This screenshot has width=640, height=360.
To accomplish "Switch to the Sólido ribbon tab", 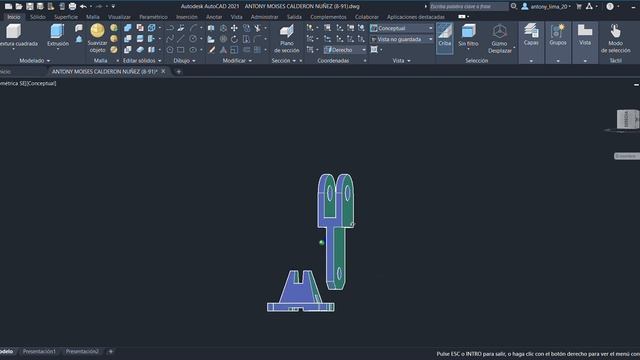I will pos(38,17).
